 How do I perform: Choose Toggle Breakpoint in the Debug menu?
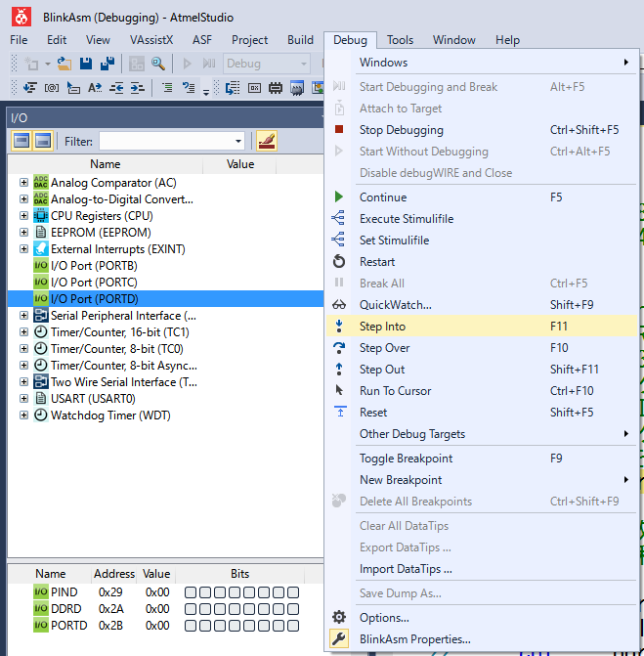(x=482, y=459)
